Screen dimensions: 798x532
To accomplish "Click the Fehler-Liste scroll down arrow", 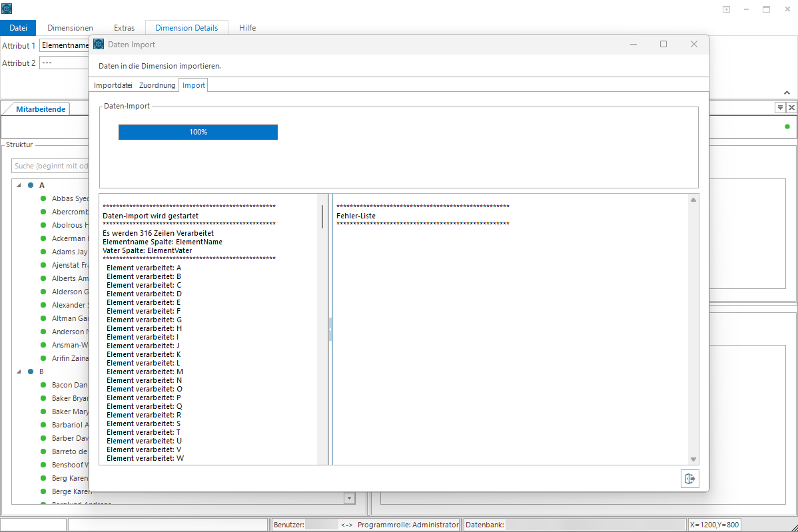I will (693, 459).
